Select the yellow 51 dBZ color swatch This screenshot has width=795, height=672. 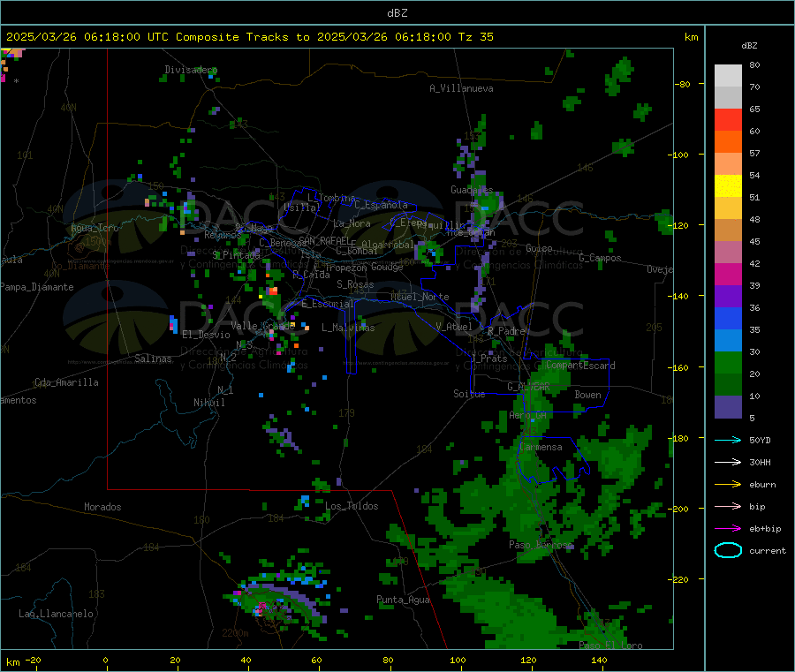(728, 186)
